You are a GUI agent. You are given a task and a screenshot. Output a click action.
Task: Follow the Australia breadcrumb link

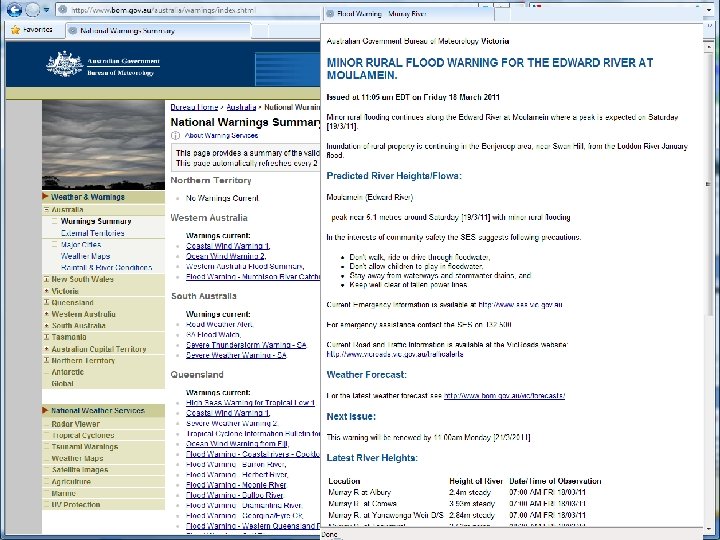coord(241,107)
